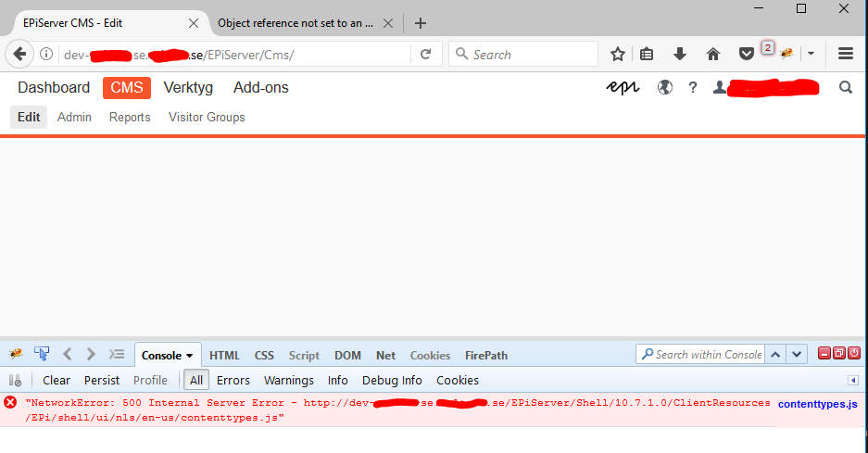Viewport: 868px width, 453px height.
Task: Open the Reports sub-menu item
Action: pos(130,118)
